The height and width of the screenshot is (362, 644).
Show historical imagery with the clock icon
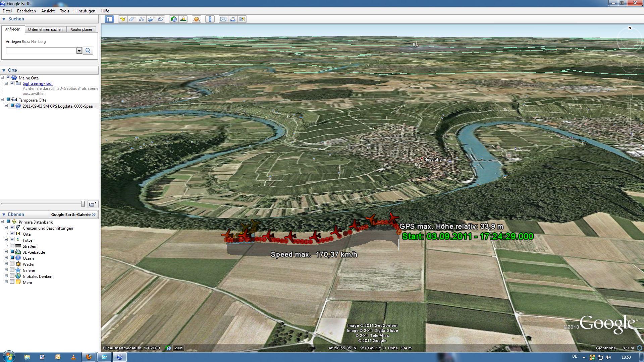coord(173,19)
